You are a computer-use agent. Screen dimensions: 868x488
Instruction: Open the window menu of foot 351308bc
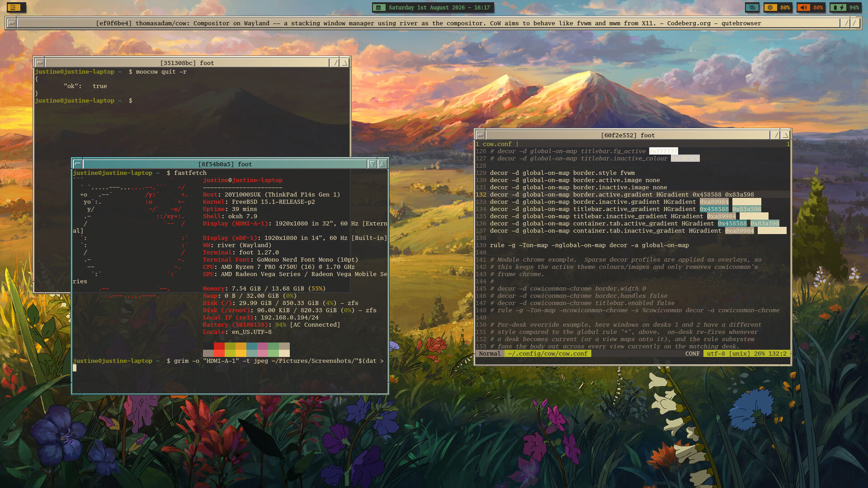pyautogui.click(x=39, y=63)
